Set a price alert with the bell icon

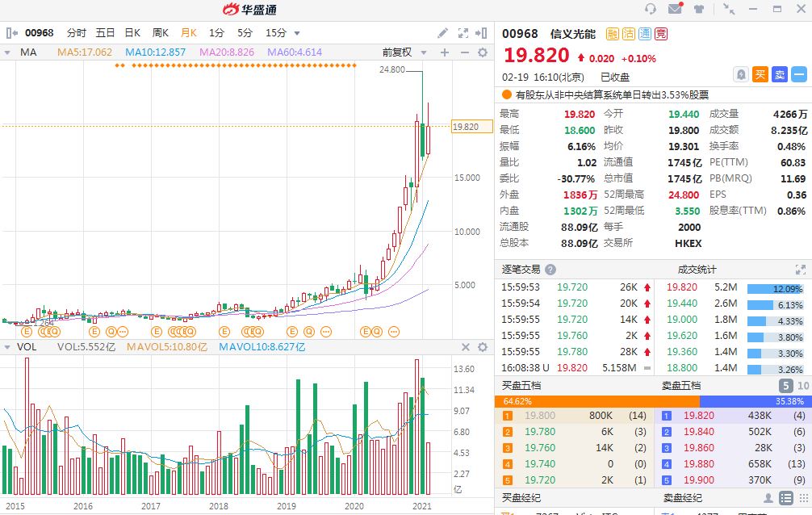(x=741, y=74)
